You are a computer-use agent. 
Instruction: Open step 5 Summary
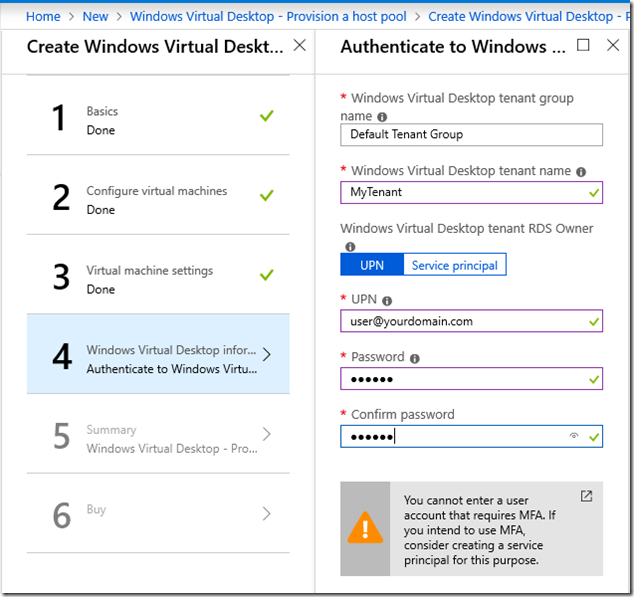(158, 434)
